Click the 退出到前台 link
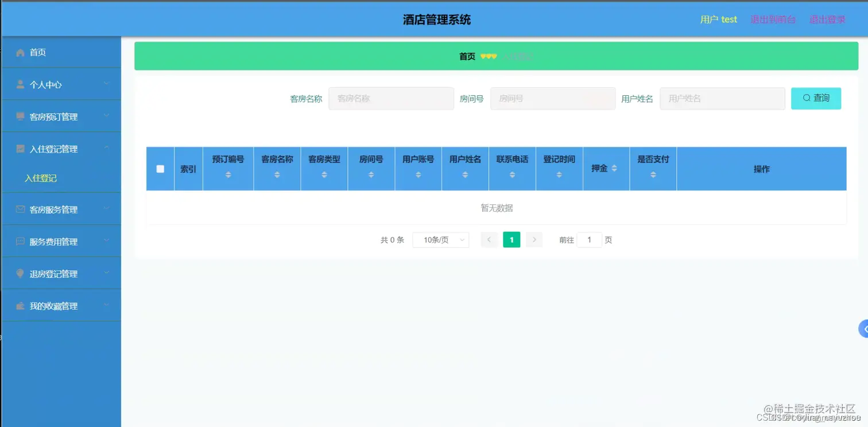 tap(773, 20)
